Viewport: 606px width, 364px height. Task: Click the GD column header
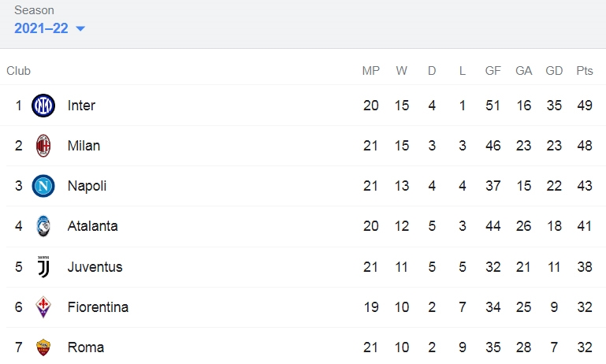(554, 71)
